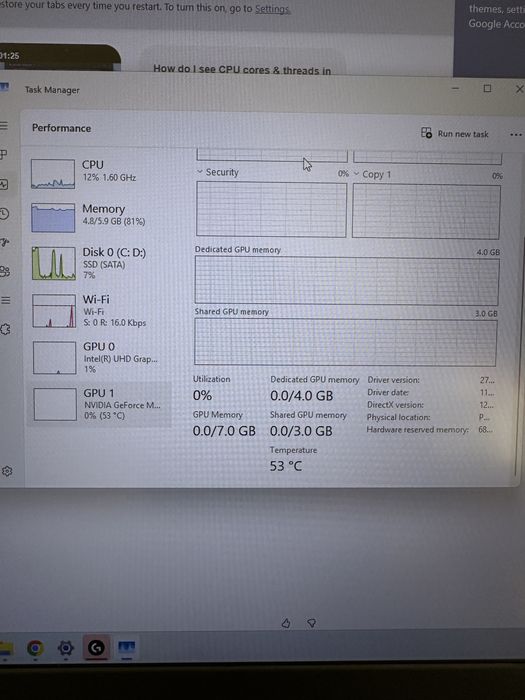Select GPU 0 Intel UHD Graphics entry
The height and width of the screenshot is (700, 525).
(100, 358)
